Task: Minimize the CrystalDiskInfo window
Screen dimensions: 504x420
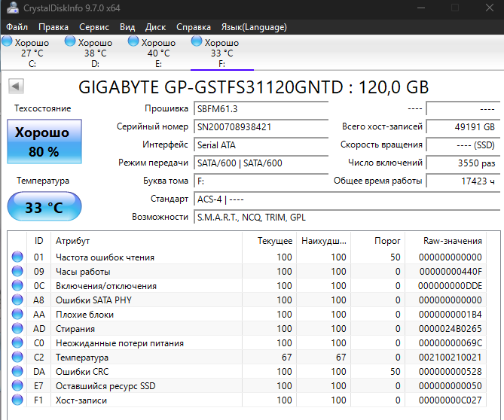Action: (421, 8)
